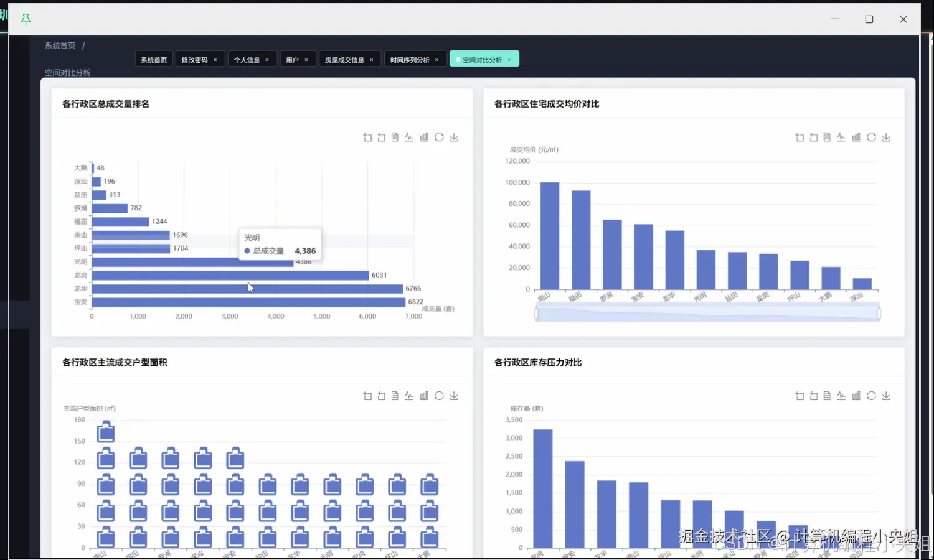934x560 pixels.
Task: Click right handle of price chart zoom slider
Action: 879,314
